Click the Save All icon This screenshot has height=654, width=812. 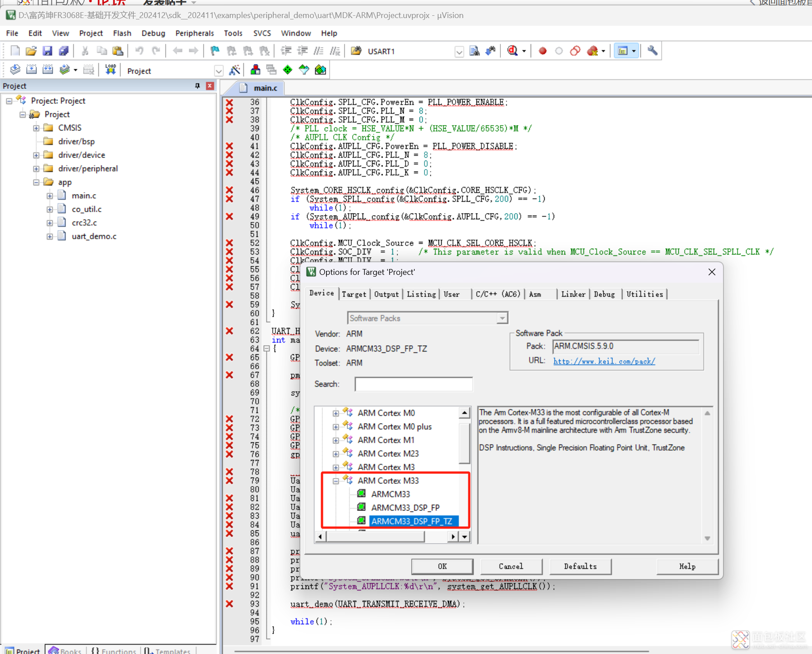64,51
